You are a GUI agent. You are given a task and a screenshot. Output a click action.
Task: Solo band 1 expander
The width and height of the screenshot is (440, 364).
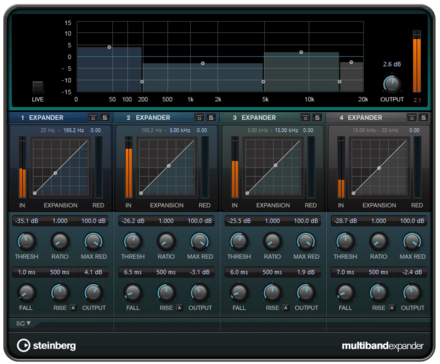pyautogui.click(x=105, y=118)
